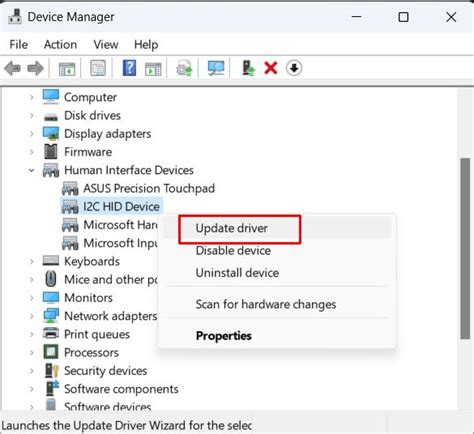Expand the Computer node
Screen dimensions: 474x434
point(32,97)
